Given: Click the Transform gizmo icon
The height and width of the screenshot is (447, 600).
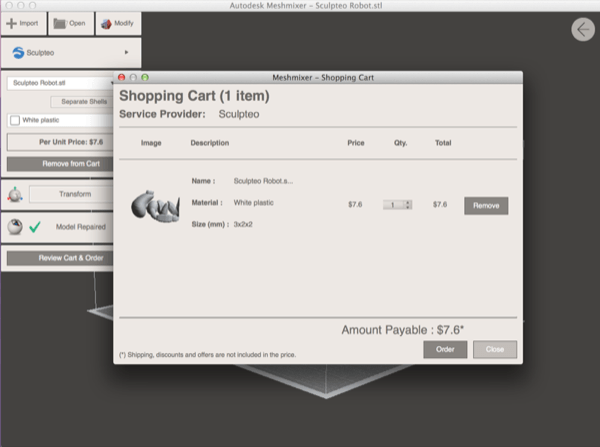Looking at the screenshot, I should point(15,194).
